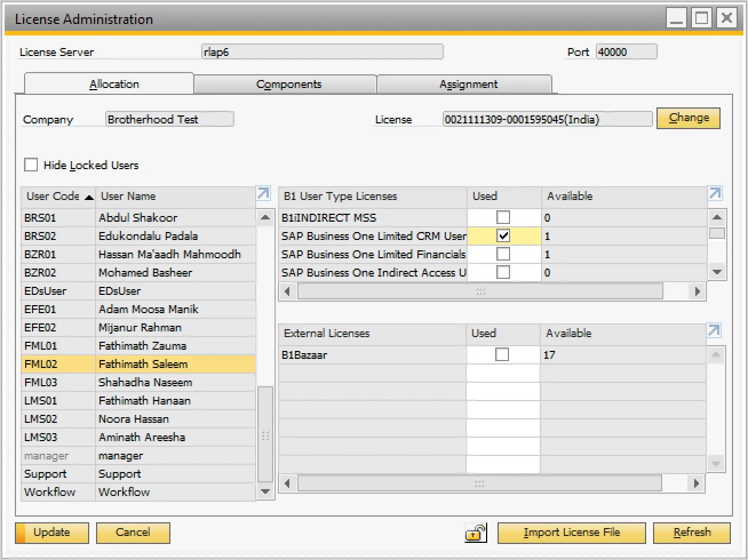Switch to the Allocation tab
This screenshot has width=748, height=560.
(x=109, y=84)
